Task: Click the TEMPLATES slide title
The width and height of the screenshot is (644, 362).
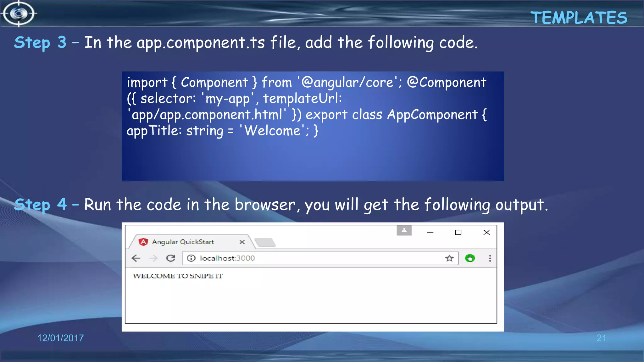Action: click(x=579, y=18)
